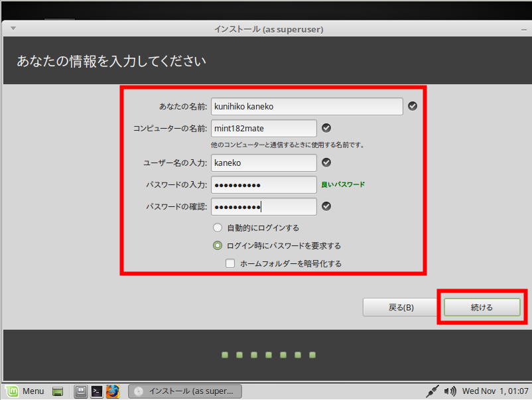Open the Terminal launcher in the panel
Image resolution: width=532 pixels, height=400 pixels.
pyautogui.click(x=97, y=391)
